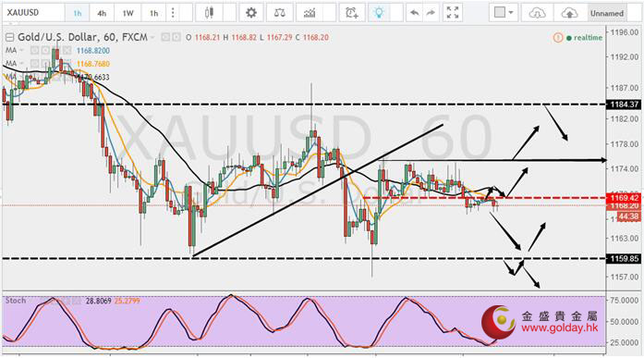Undo last action with left arrow
The width and height of the screenshot is (644, 358).
415,13
